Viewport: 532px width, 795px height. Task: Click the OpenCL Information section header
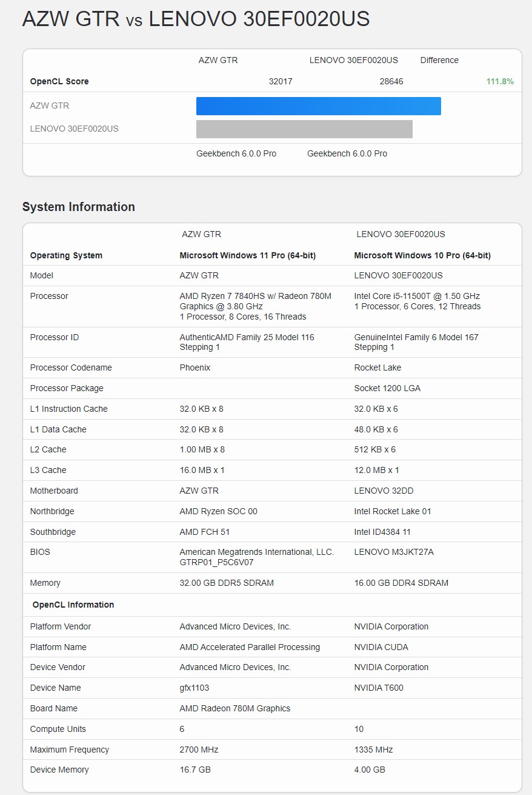coord(73,605)
